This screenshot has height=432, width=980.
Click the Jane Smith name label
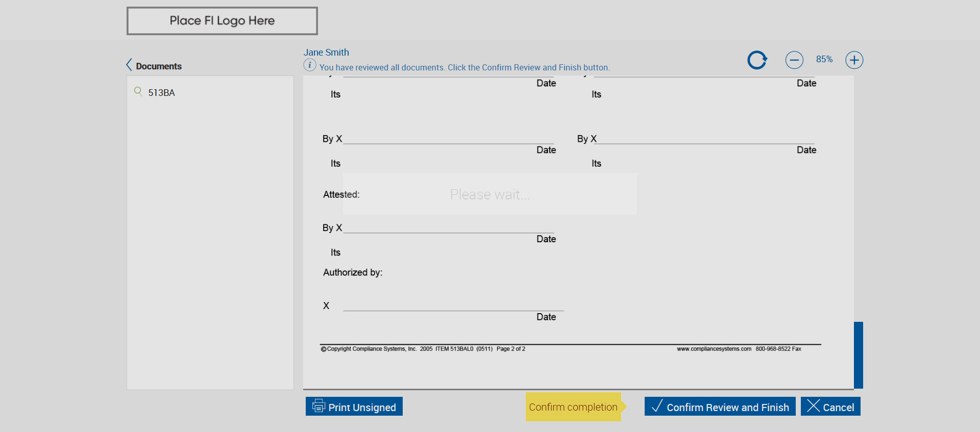tap(326, 53)
